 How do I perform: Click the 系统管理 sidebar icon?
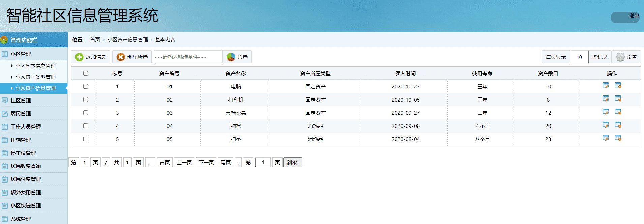[5, 219]
